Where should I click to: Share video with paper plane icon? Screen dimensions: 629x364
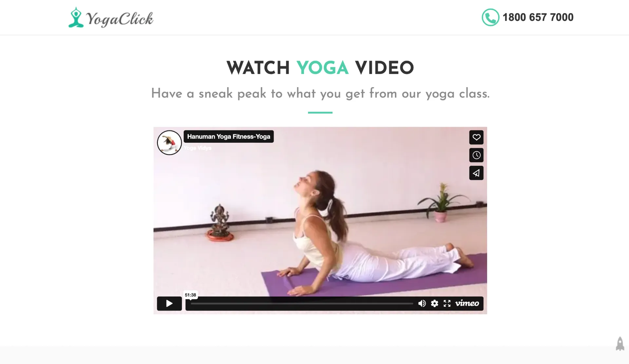pyautogui.click(x=476, y=173)
